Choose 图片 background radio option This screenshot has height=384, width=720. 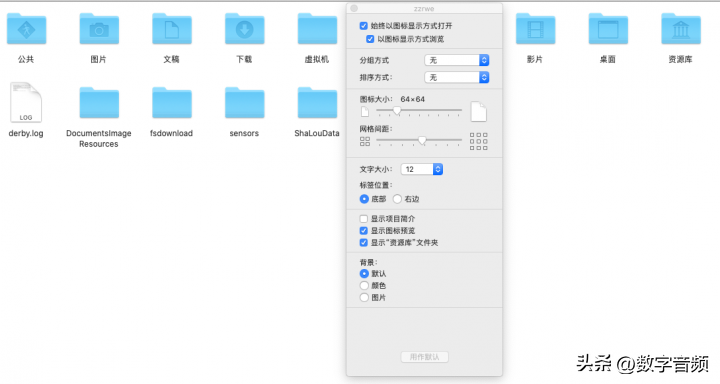(364, 297)
